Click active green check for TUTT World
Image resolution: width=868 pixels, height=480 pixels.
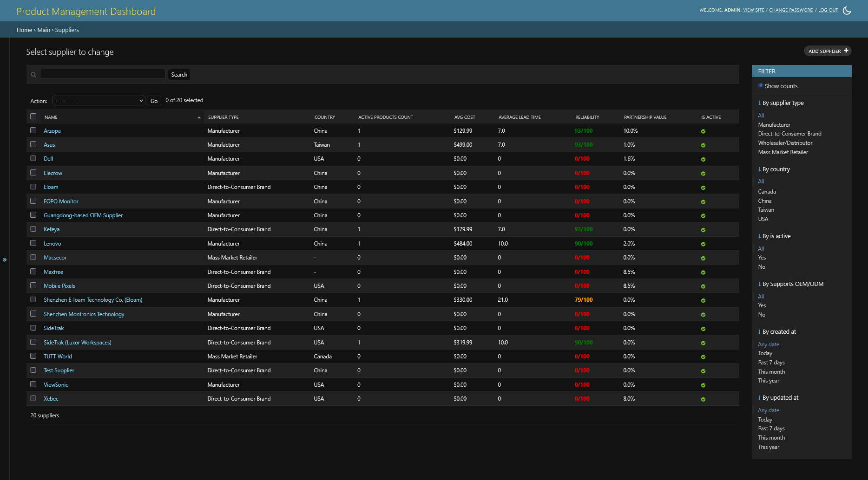pyautogui.click(x=703, y=357)
